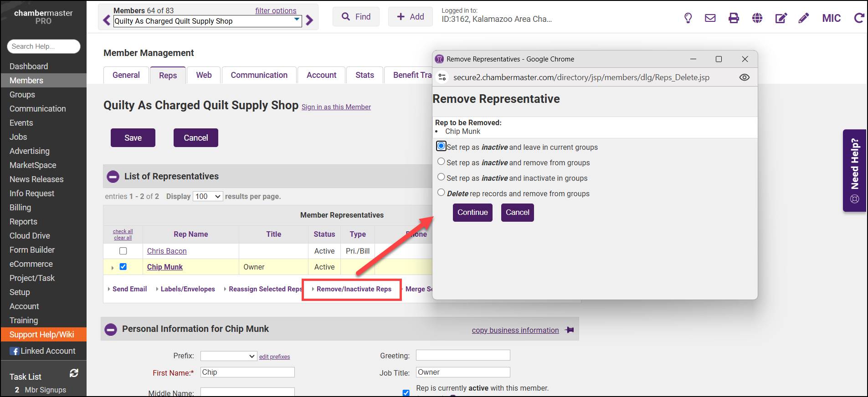Click Remove/Inactivate Reps link

click(354, 289)
